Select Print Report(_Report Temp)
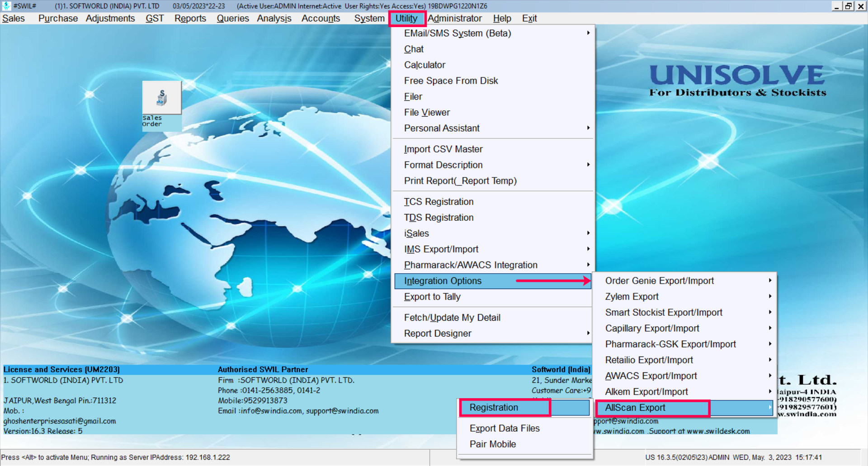This screenshot has width=868, height=466. pyautogui.click(x=493, y=181)
